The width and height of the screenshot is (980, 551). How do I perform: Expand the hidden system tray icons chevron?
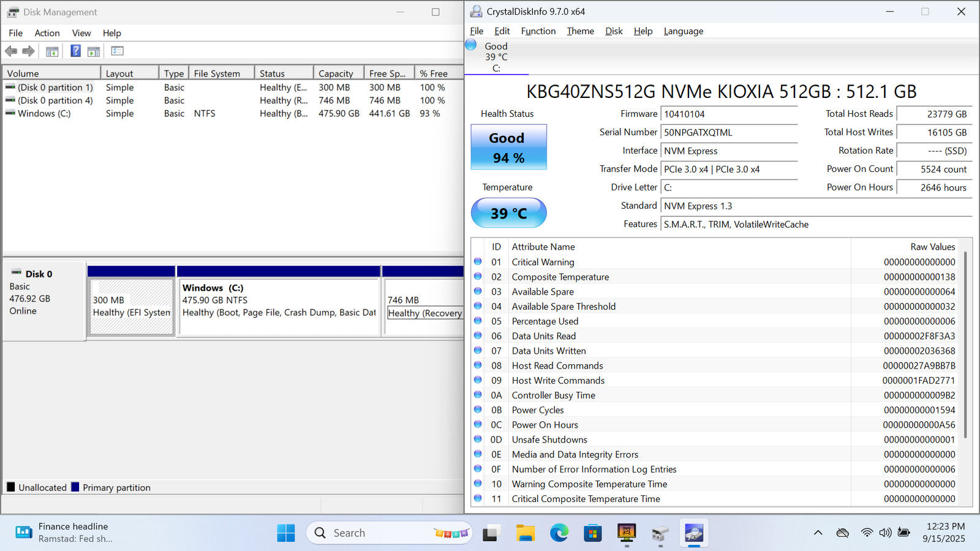click(x=818, y=533)
